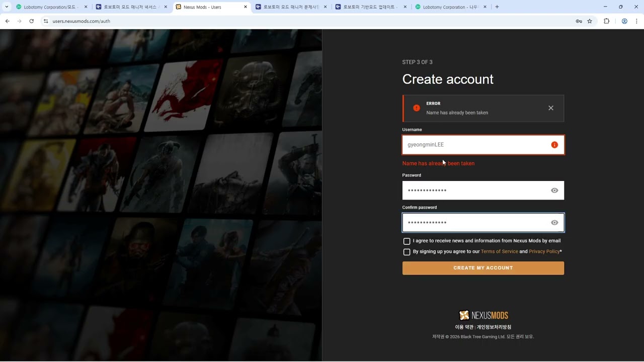Open the saved passwords key icon

point(579,21)
